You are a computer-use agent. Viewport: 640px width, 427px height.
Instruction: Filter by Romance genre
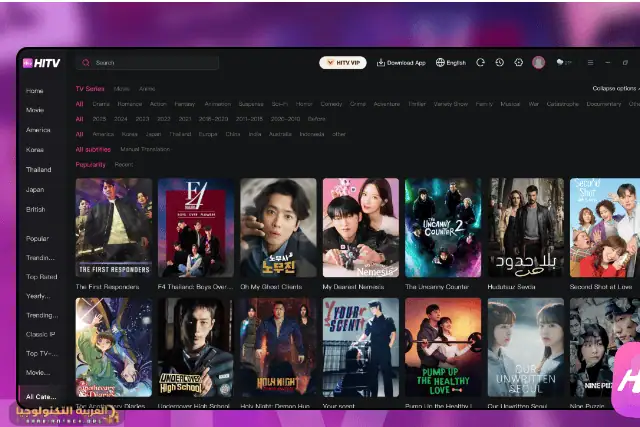point(130,104)
